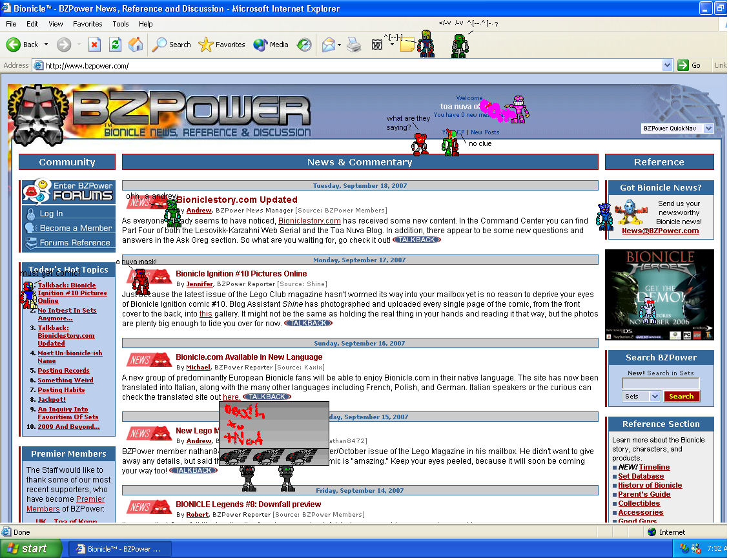Open the View menu

point(56,24)
